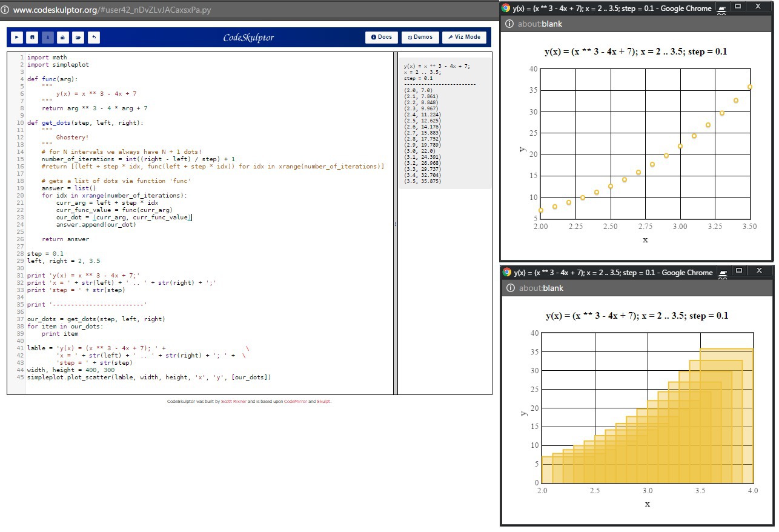Viewport: 779px width, 532px height.
Task: Click site info icon beside codeskulptor URL
Action: click(x=5, y=10)
